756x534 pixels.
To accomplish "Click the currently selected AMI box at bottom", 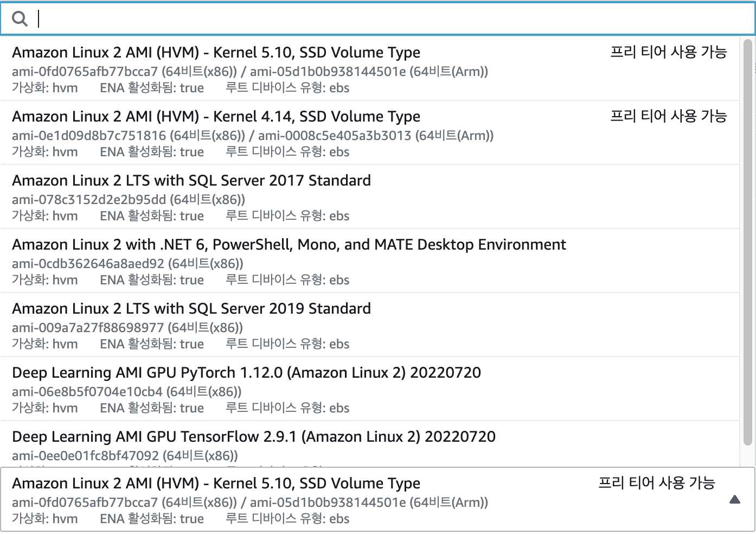I will pos(377,499).
